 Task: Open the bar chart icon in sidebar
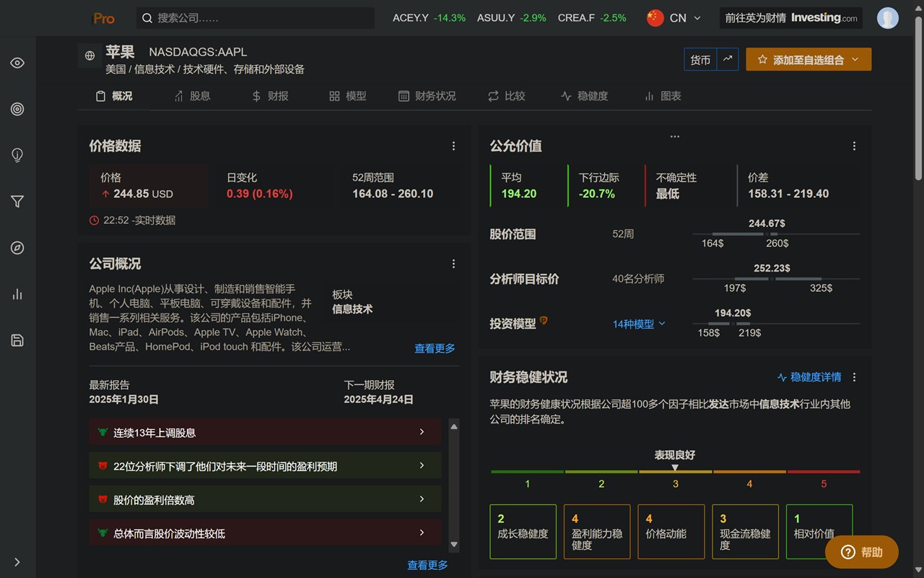coord(17,294)
